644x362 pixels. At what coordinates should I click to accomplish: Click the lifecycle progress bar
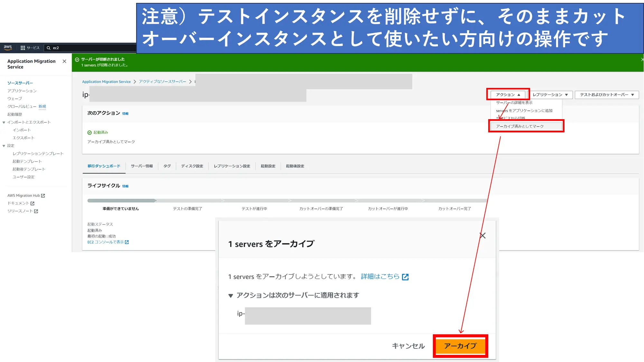pyautogui.click(x=288, y=200)
